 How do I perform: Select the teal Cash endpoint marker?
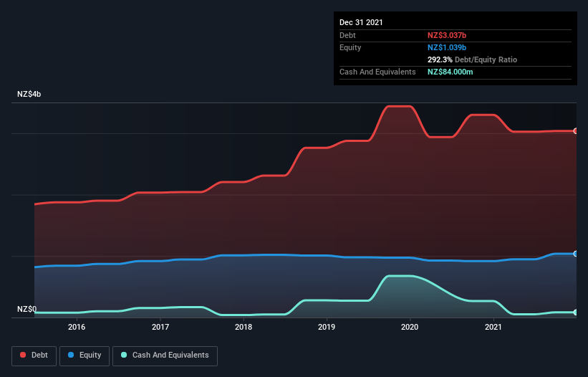click(x=576, y=312)
